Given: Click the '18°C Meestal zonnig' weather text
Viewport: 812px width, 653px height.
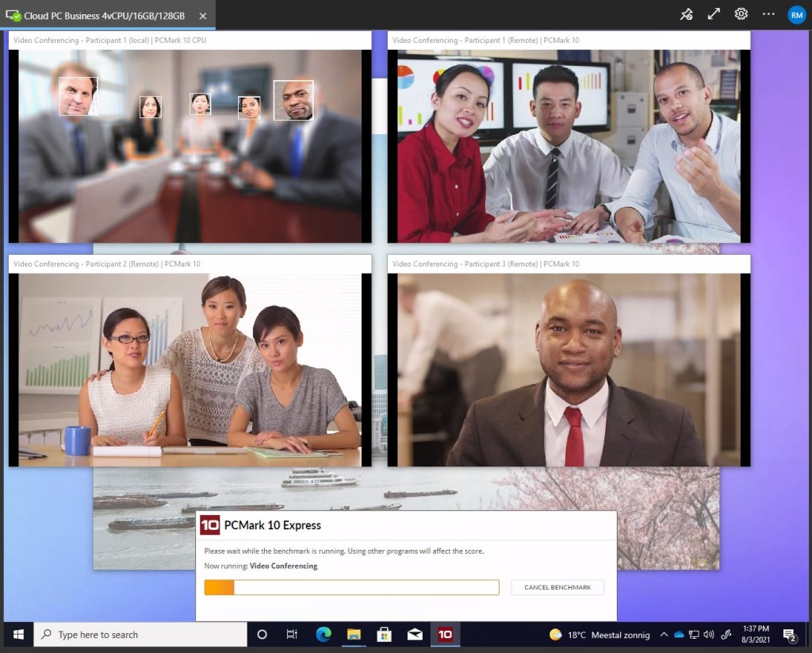Looking at the screenshot, I should point(608,635).
